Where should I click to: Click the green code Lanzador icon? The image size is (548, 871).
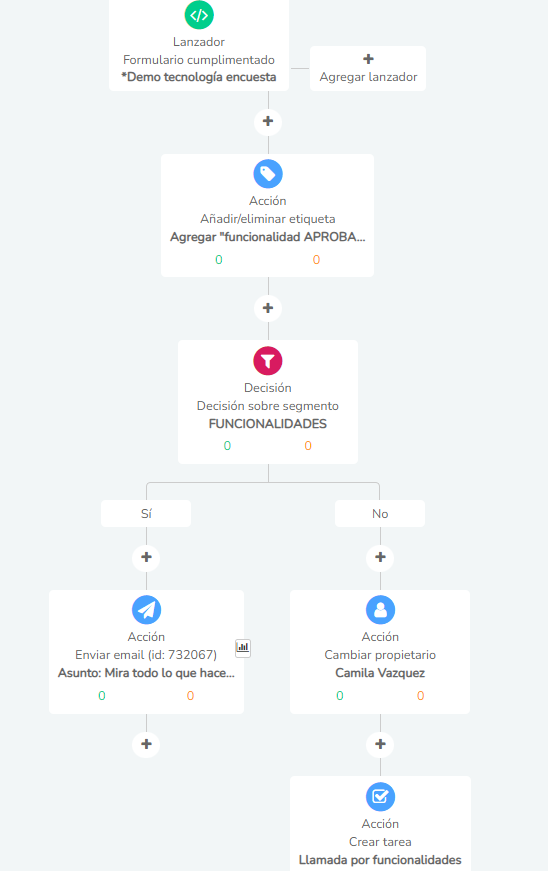point(199,15)
